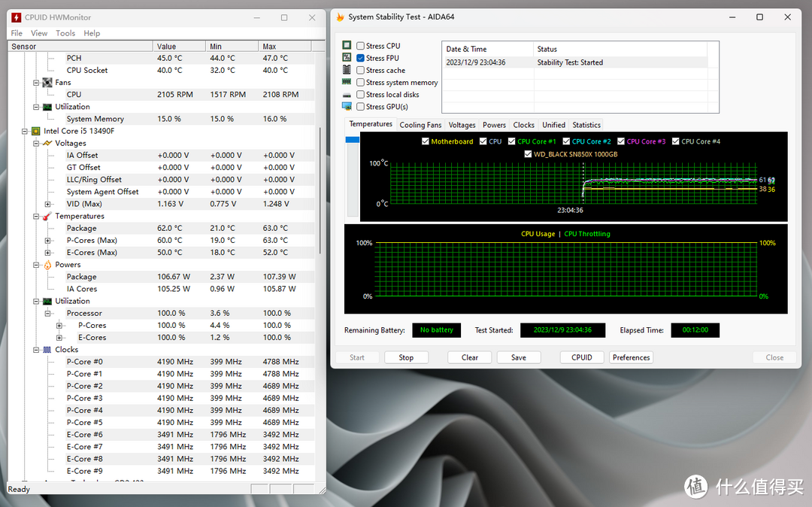Collapse the Clocks tree node

(x=36, y=350)
